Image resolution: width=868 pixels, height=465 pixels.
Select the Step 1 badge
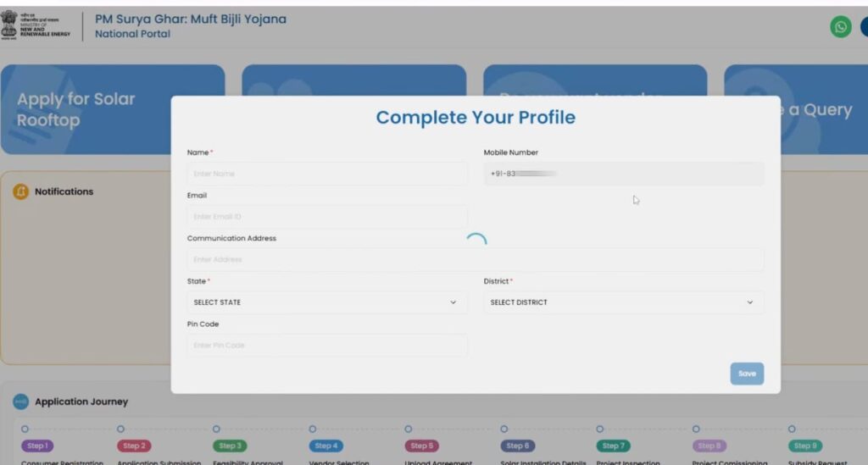tap(37, 446)
